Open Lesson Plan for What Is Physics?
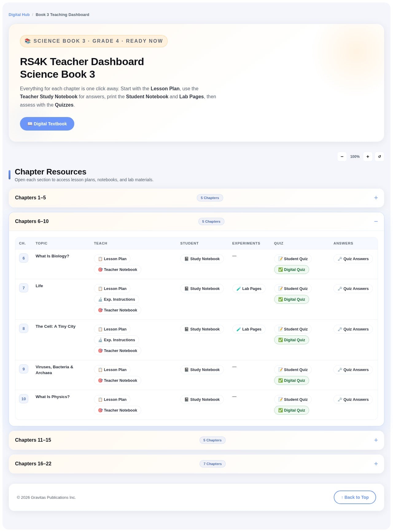The image size is (393, 532). (x=112, y=400)
